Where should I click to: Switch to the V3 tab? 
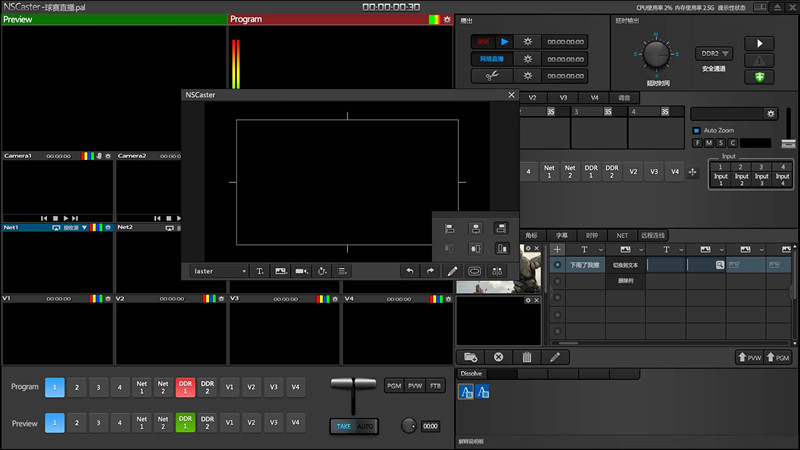(x=563, y=98)
